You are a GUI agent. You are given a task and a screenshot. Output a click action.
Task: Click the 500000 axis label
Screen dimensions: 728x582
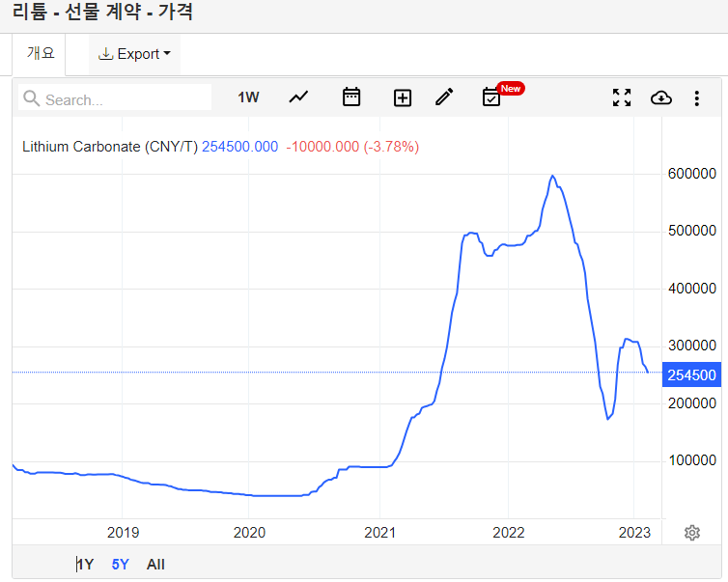[691, 231]
